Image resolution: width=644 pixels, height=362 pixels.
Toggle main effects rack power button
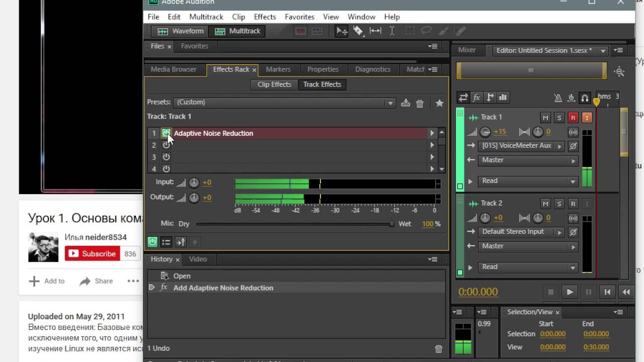tap(152, 242)
